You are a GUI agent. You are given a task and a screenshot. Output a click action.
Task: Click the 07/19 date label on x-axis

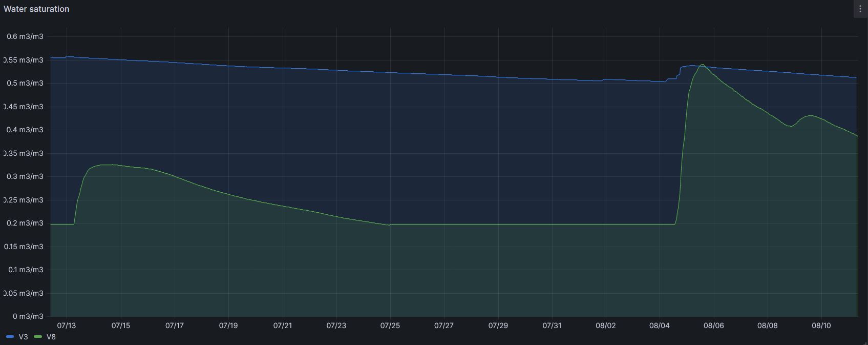(228, 326)
